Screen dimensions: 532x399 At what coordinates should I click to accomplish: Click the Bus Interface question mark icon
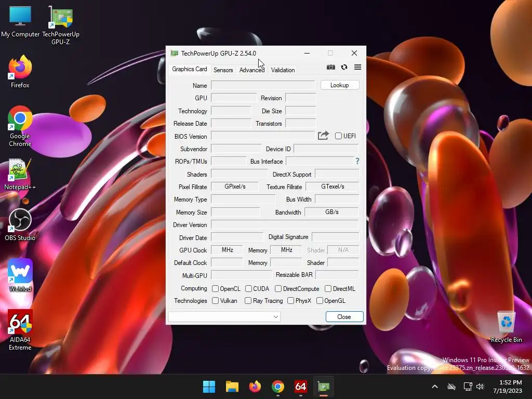(x=357, y=161)
